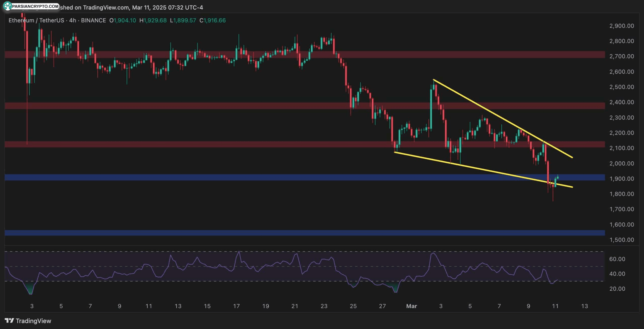Viewport: 644px width, 329px height.
Task: Click the 2,100.00 price axis label
Action: click(x=622, y=148)
